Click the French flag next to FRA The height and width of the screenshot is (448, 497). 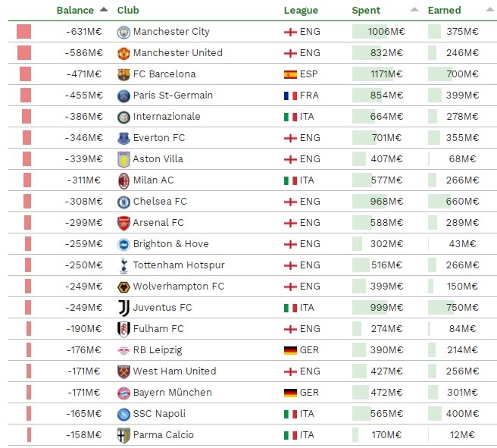290,96
